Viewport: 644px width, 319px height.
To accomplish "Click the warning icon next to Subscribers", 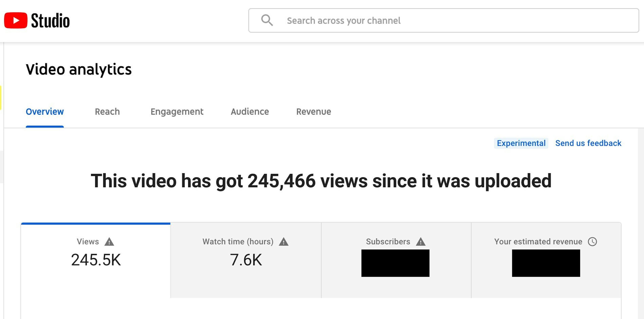I will coord(420,242).
